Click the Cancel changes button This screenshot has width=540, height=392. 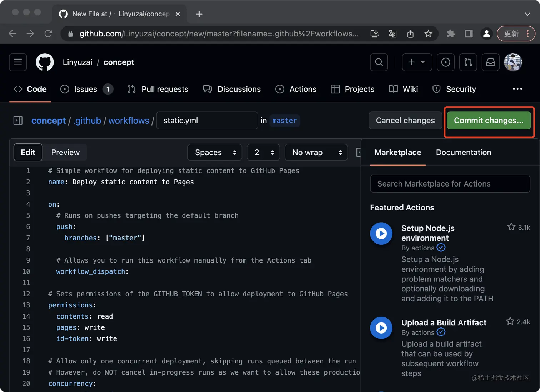(405, 121)
